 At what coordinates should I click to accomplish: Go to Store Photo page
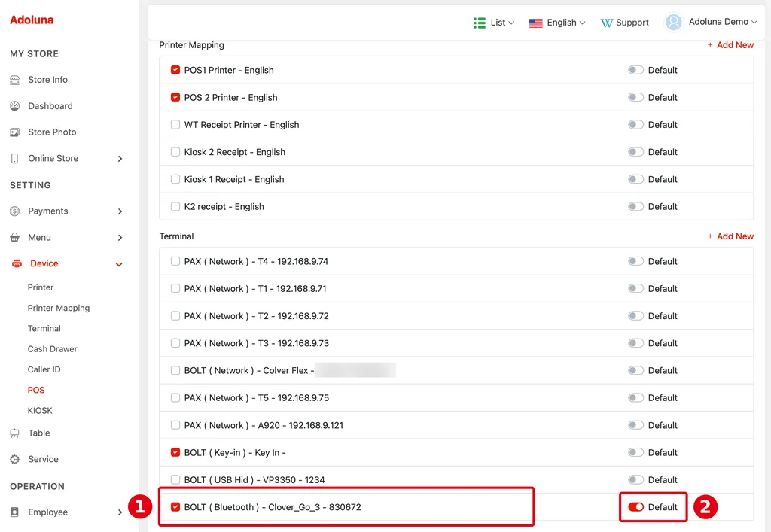point(52,132)
